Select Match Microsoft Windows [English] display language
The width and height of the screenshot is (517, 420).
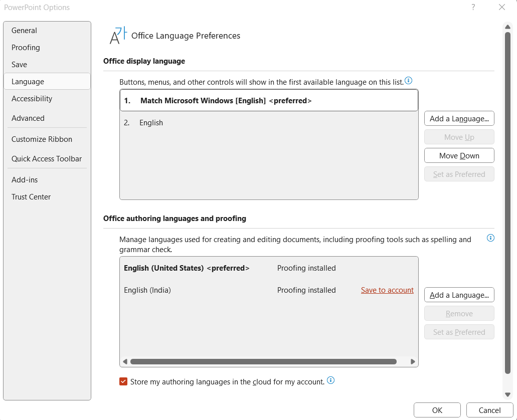pyautogui.click(x=269, y=101)
